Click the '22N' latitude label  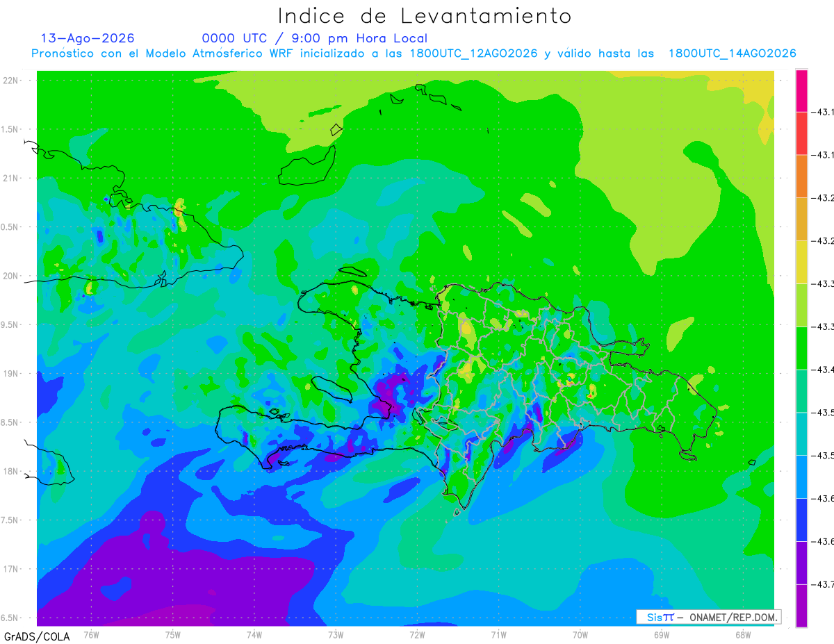coord(11,81)
